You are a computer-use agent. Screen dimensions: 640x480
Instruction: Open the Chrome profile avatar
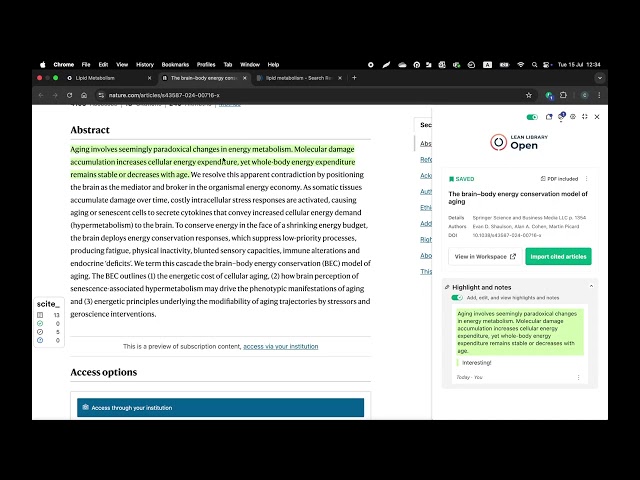584,95
